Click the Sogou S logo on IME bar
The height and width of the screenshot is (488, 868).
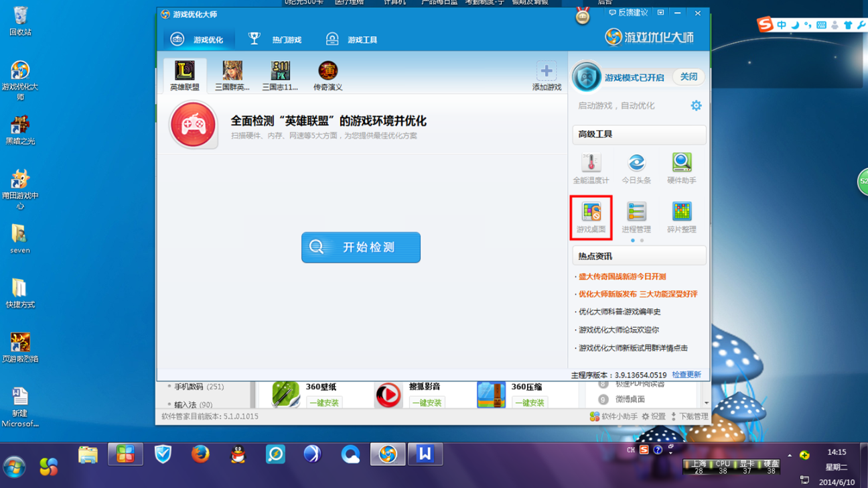(x=765, y=25)
